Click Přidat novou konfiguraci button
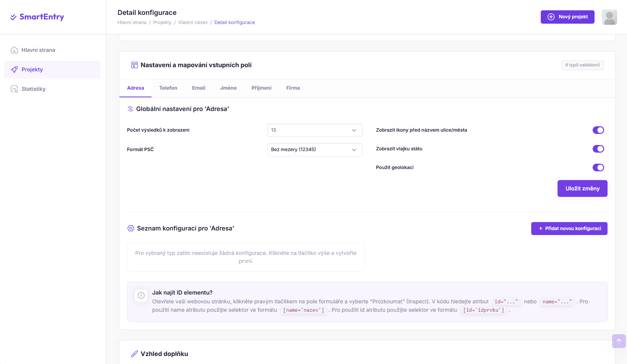Viewport: 627px width, 364px height. tap(569, 229)
